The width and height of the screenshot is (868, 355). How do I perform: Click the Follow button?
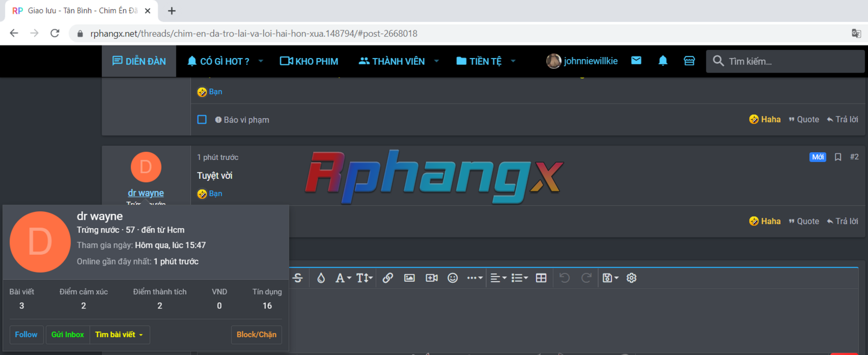pos(26,334)
